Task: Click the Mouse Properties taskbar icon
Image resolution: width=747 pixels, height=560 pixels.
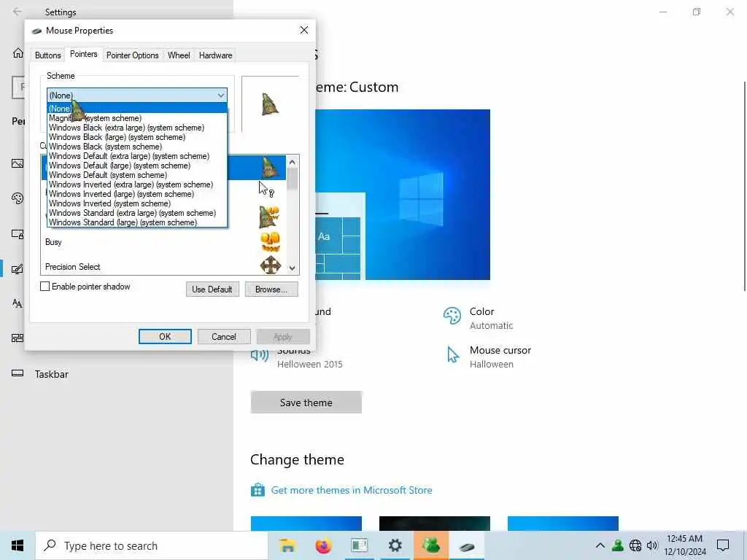Action: pos(467,547)
